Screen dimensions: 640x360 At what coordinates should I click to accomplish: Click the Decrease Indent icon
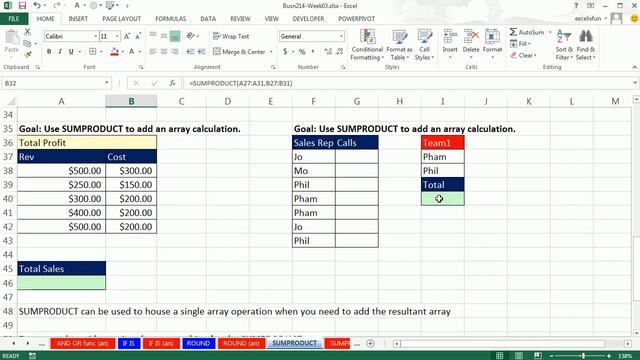(x=190, y=52)
